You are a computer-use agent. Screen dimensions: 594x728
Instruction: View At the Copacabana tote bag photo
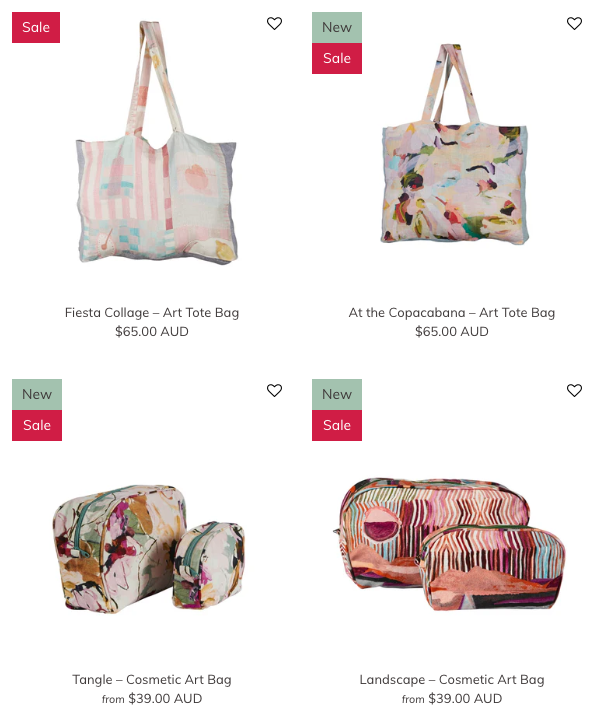click(454, 144)
